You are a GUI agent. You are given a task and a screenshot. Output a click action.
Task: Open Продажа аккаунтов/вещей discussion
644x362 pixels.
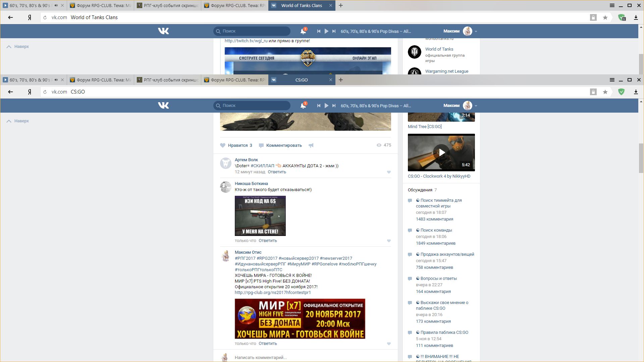click(x=445, y=254)
